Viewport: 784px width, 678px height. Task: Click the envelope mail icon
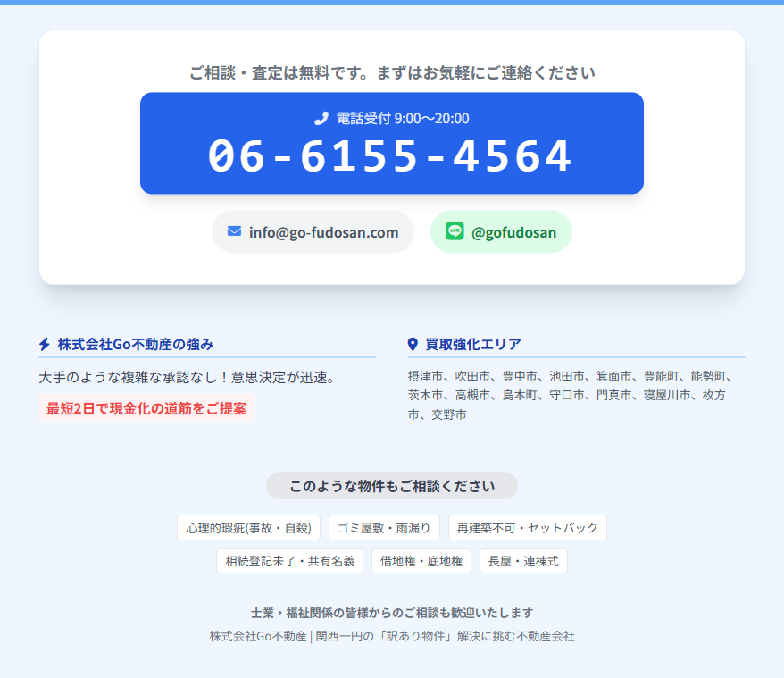tap(234, 231)
